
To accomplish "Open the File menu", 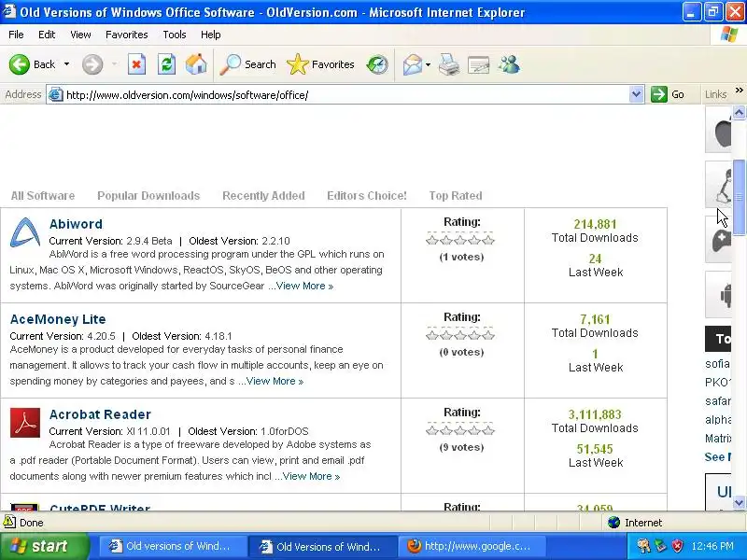I will coord(16,35).
